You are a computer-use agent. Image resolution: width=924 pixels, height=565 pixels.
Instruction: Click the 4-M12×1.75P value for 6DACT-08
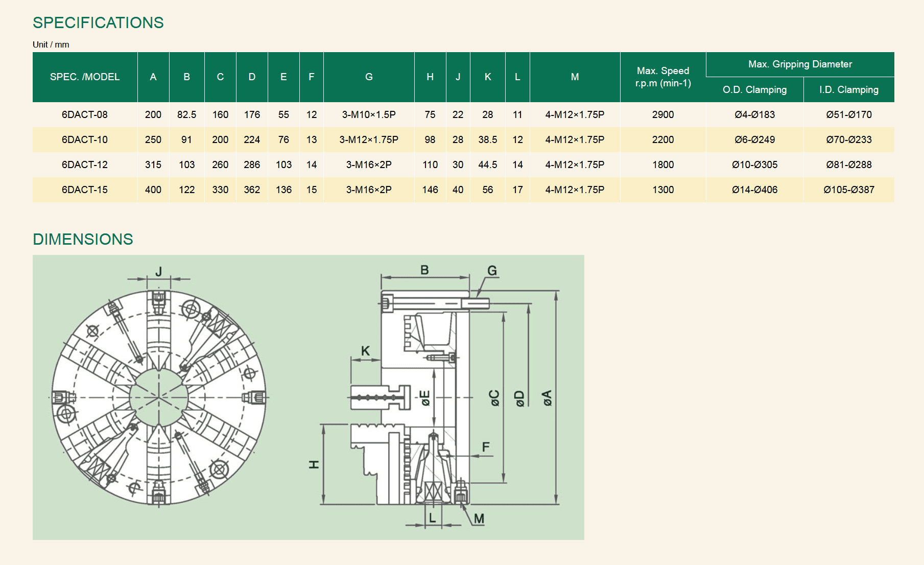coord(575,114)
